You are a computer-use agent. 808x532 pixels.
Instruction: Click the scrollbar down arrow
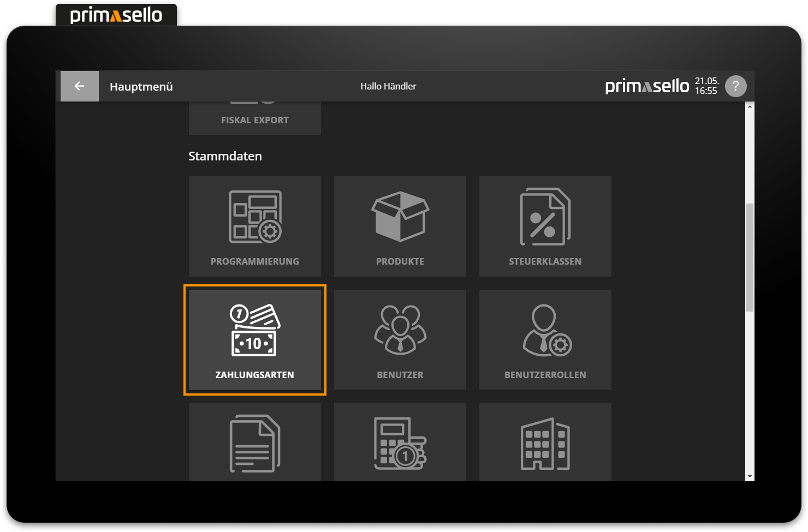coord(750,476)
